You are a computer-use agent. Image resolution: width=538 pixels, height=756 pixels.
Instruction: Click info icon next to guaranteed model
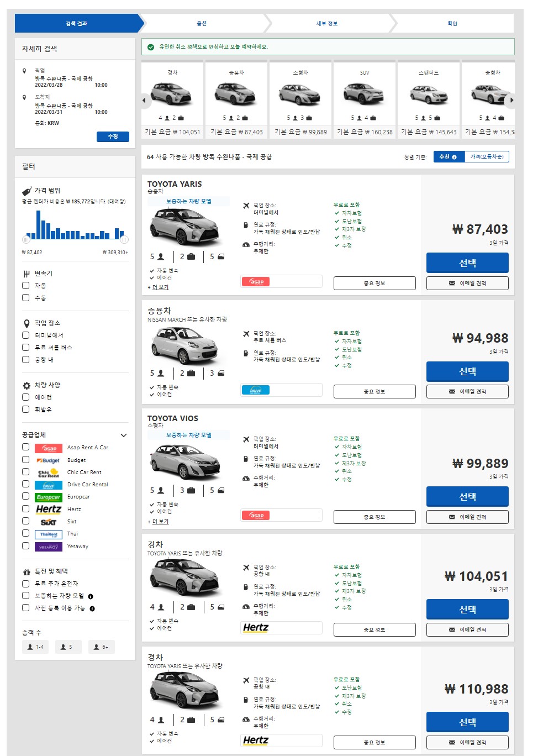pos(91,596)
